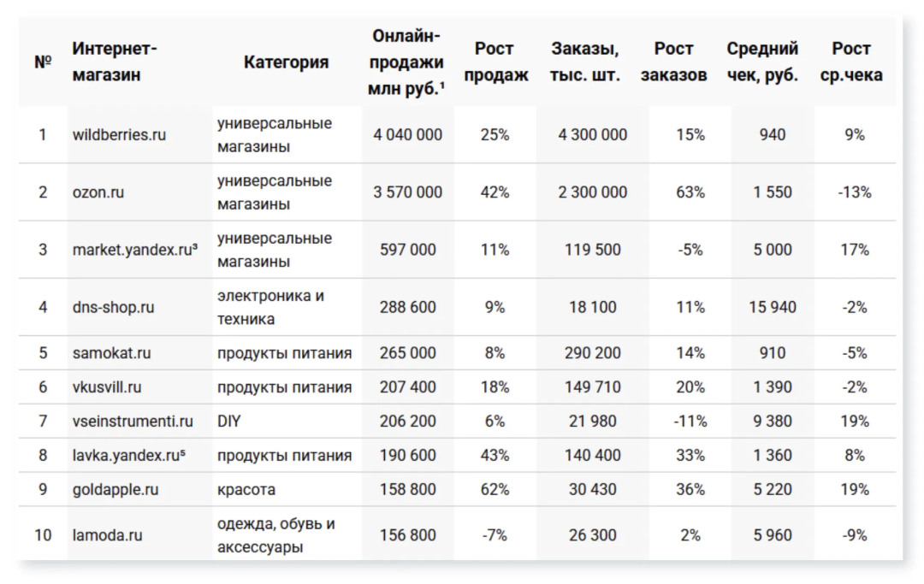924x584 pixels.
Task: Click the красота category cell
Action: [246, 490]
